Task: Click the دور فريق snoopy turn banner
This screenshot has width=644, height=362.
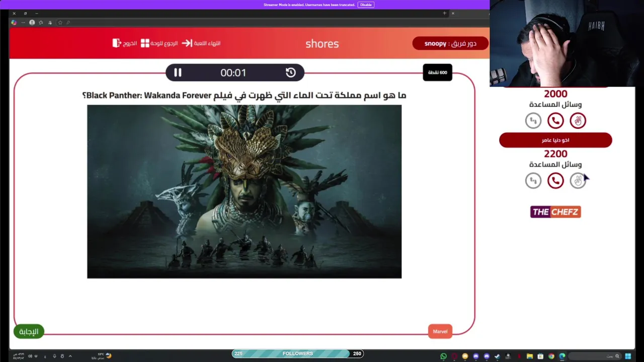Action: click(450, 43)
